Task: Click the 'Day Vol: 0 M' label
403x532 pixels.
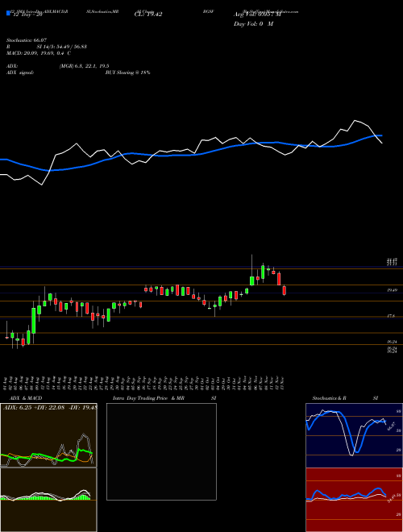Action: [x=253, y=23]
